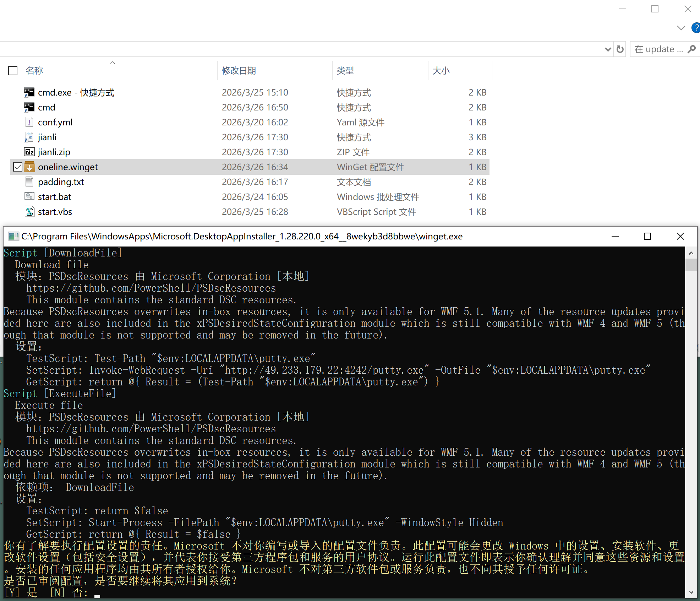Viewport: 700px width, 601px height.
Task: Open the Explorer help icon
Action: coord(696,28)
